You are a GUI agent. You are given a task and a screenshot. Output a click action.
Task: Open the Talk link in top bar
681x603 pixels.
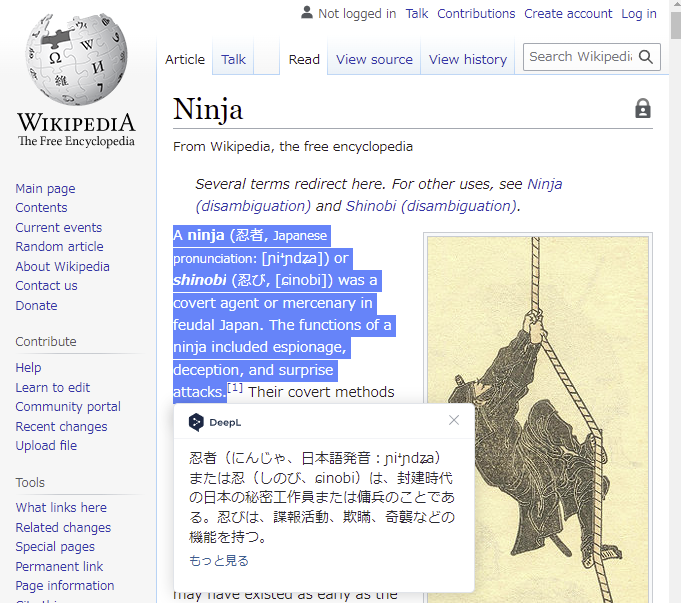coord(417,14)
